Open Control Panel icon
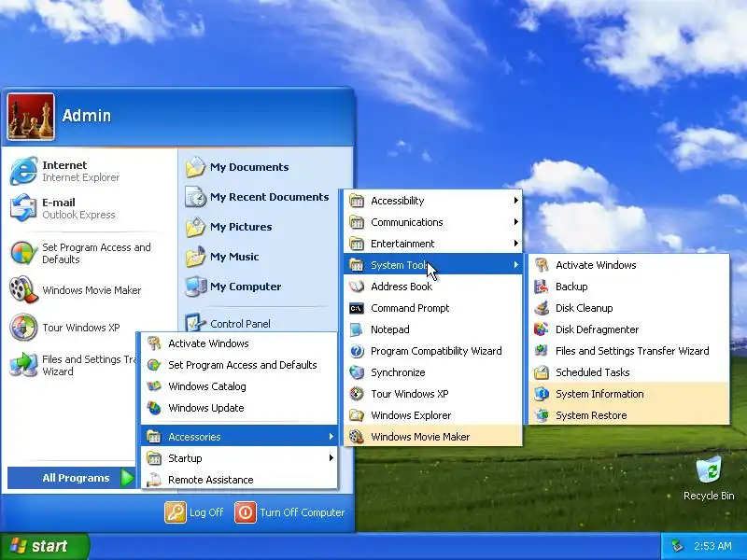This screenshot has height=560, width=747. [195, 323]
